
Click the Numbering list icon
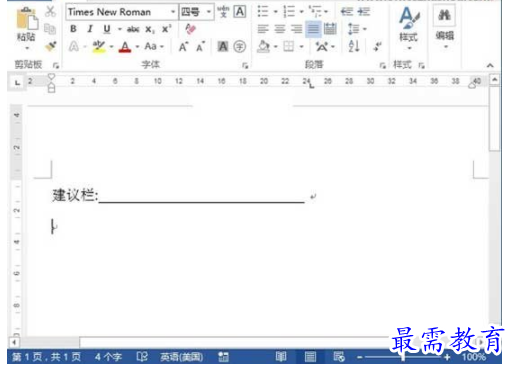tap(289, 12)
